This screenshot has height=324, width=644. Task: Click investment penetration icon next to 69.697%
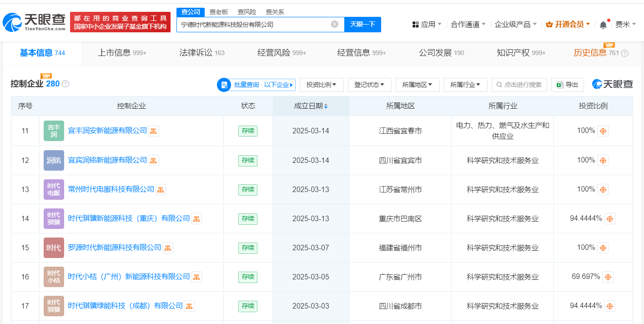[608, 277]
